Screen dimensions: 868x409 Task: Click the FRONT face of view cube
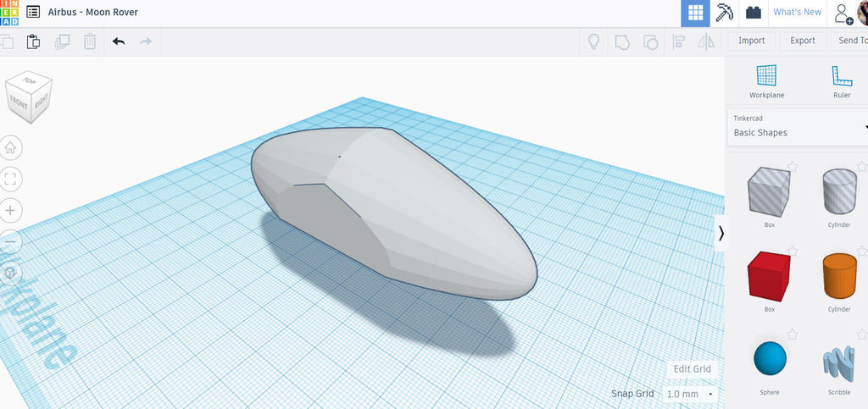click(19, 105)
